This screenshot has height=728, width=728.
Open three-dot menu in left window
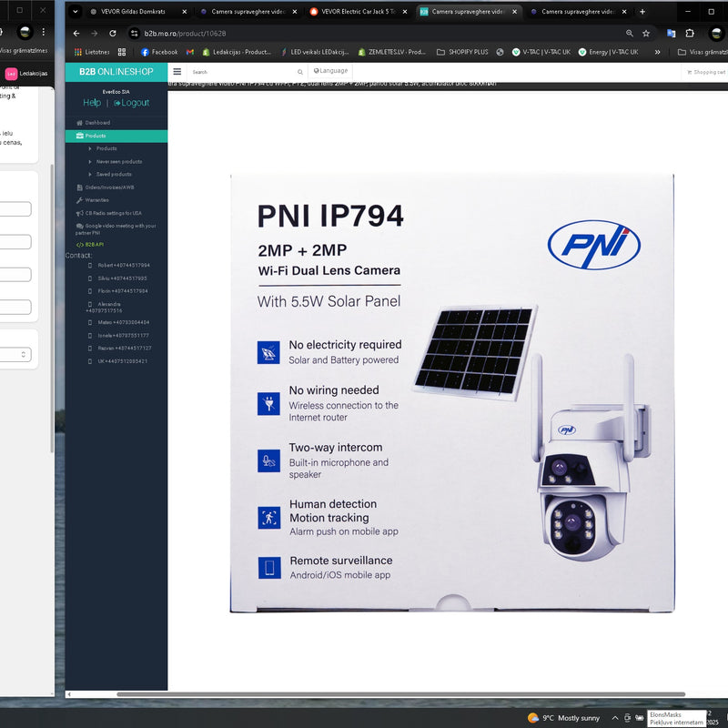coord(44,32)
